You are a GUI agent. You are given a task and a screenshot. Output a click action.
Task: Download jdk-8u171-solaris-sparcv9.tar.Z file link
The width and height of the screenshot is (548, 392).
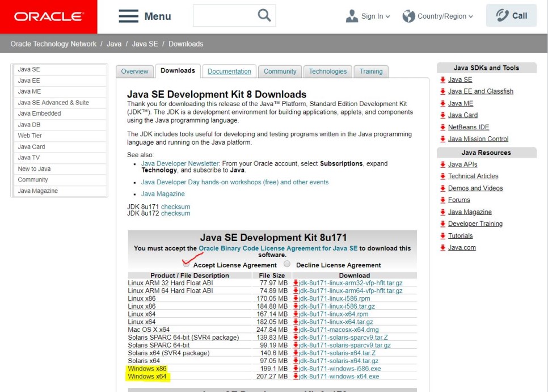coord(343,338)
